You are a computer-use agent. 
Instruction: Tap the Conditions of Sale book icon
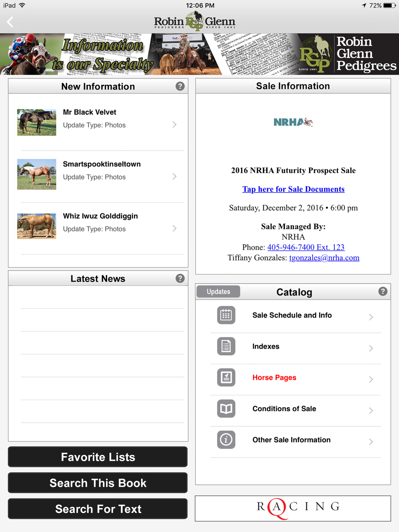[226, 408]
